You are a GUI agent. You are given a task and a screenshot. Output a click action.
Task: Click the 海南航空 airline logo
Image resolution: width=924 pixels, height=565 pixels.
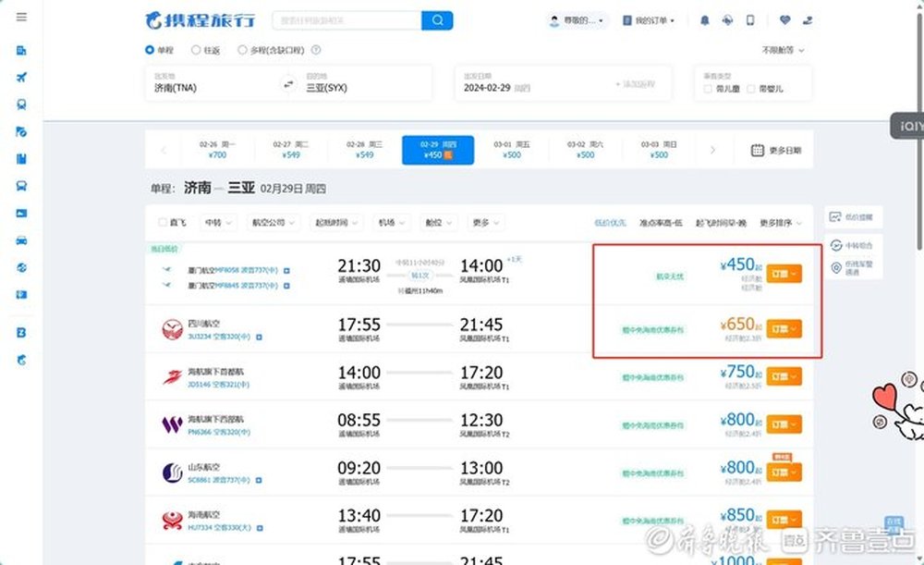(x=172, y=521)
